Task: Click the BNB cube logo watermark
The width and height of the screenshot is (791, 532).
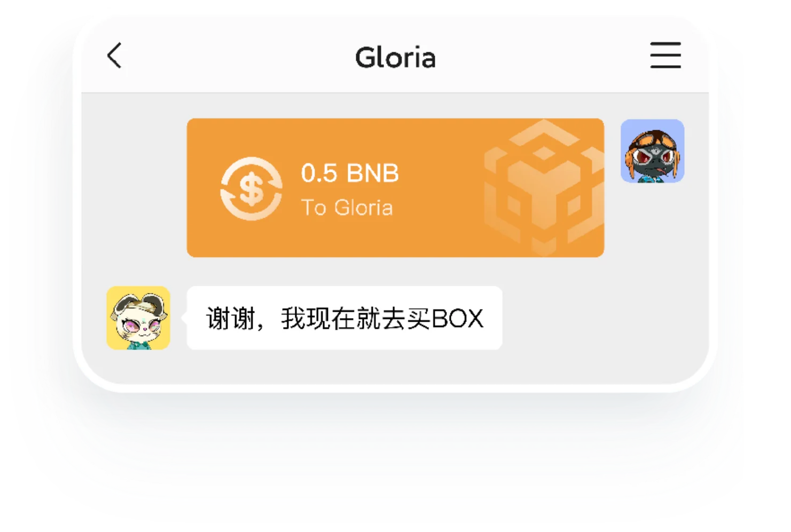Action: (544, 187)
